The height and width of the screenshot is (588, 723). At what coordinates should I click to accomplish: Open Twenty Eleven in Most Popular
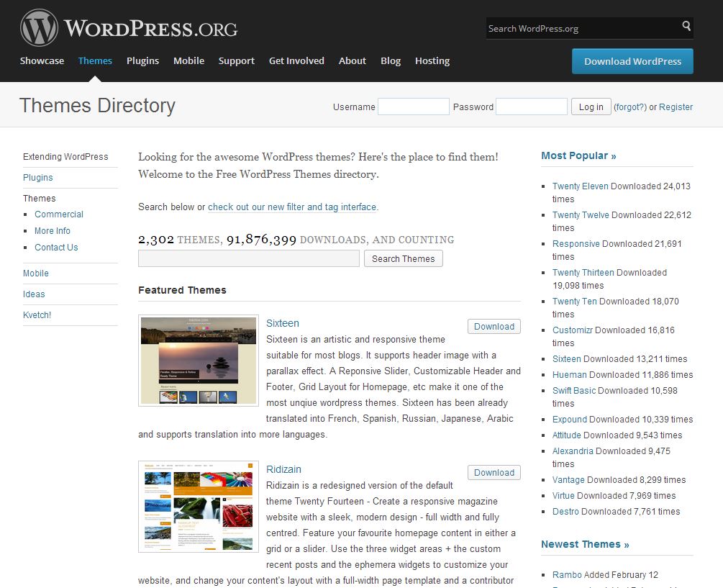(x=580, y=186)
